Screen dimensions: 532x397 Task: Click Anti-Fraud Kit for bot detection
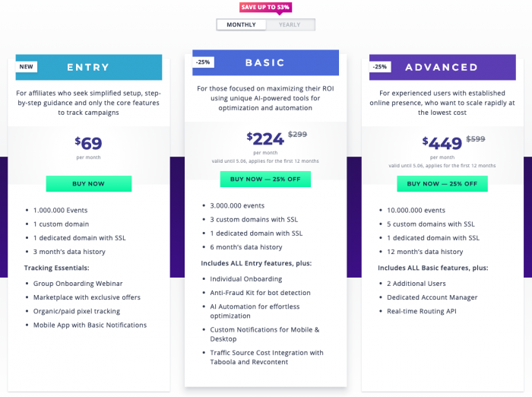260,293
